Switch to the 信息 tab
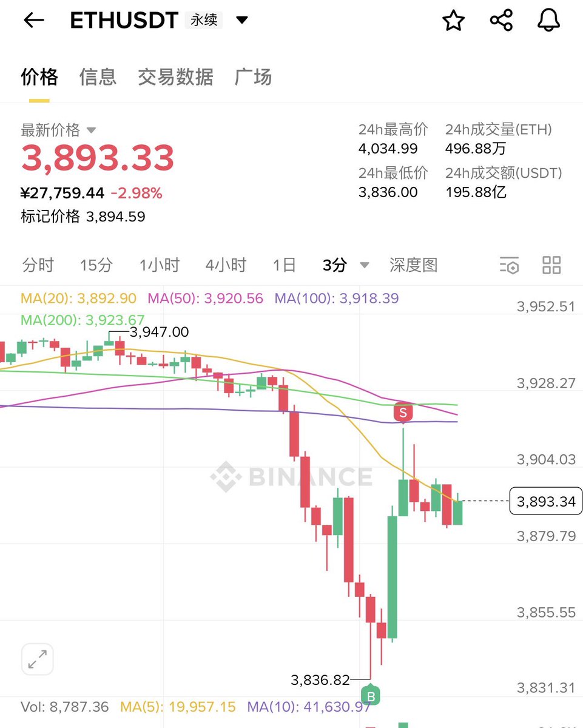This screenshot has height=728, width=583. [98, 77]
